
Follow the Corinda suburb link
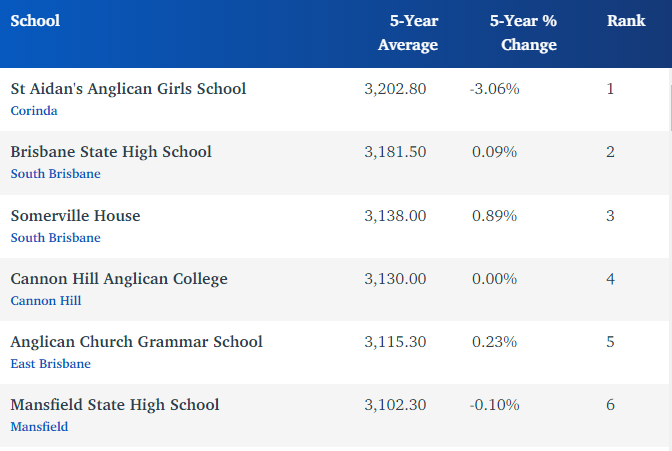tap(34, 111)
